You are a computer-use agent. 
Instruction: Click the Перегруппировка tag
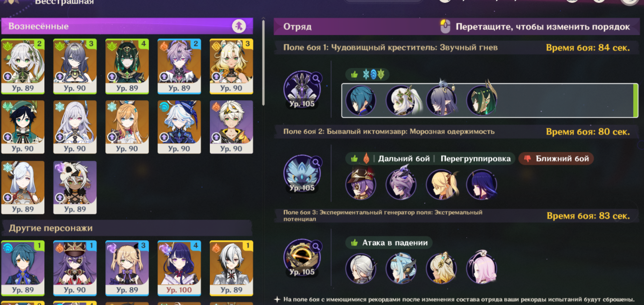click(x=476, y=159)
